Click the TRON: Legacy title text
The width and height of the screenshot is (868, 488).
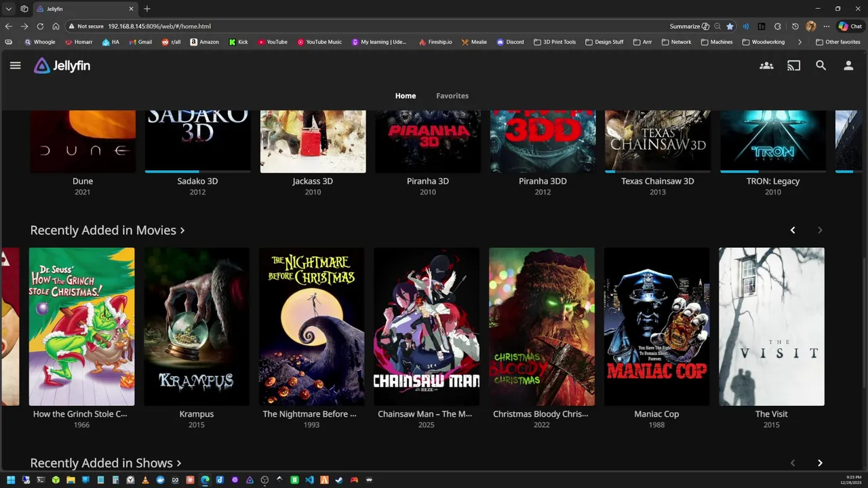773,181
